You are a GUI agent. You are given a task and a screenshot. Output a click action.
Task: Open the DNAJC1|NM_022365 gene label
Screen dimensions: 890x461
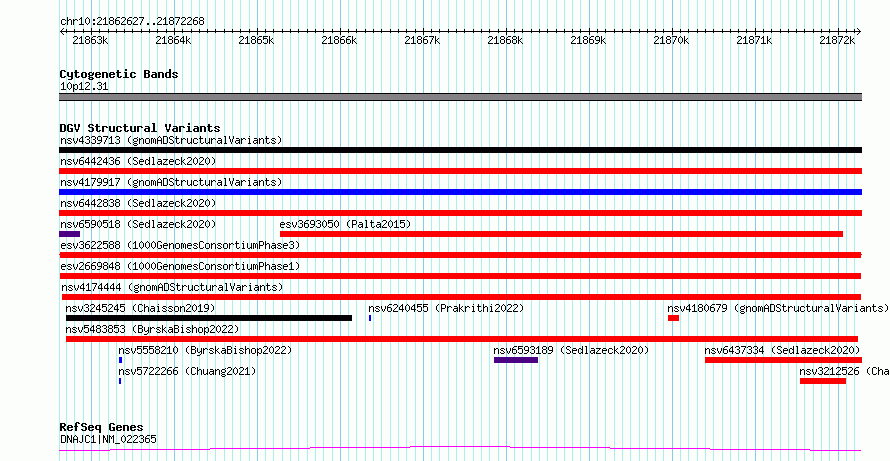(108, 439)
